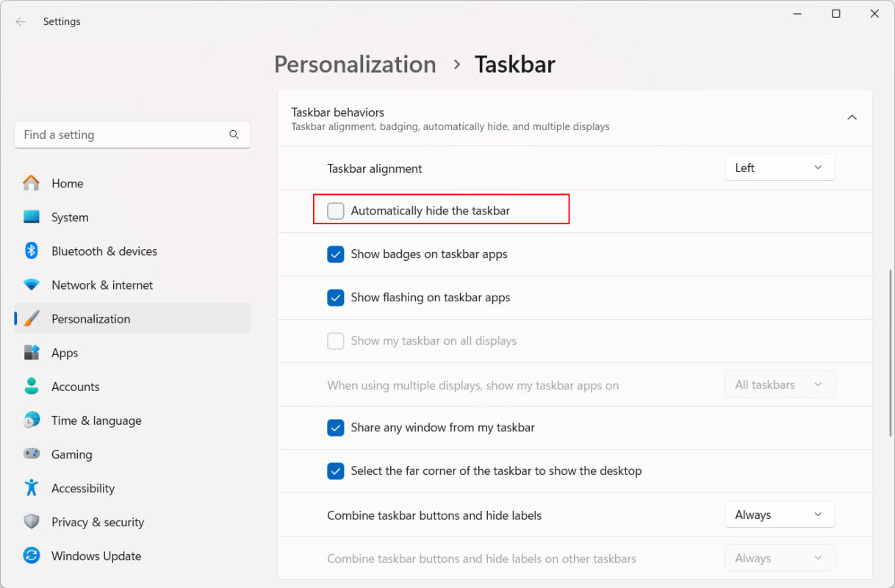895x588 pixels.
Task: Go to Privacy & security settings
Action: [97, 522]
